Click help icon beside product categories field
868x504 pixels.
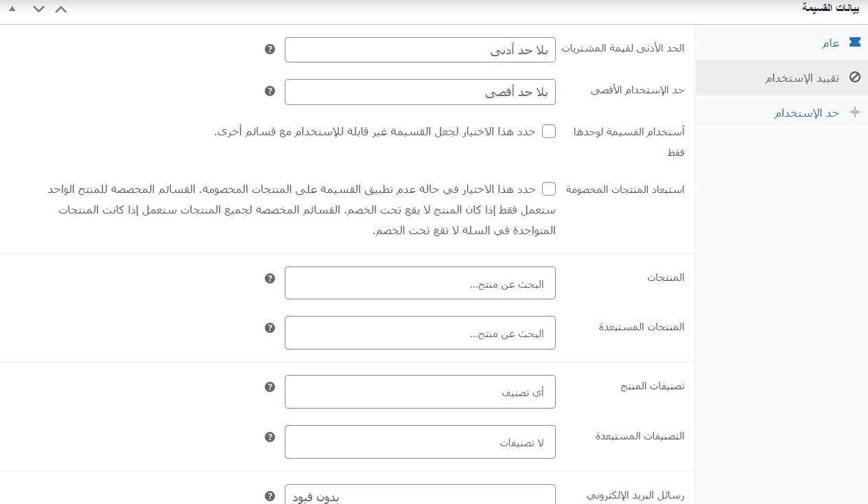(270, 387)
